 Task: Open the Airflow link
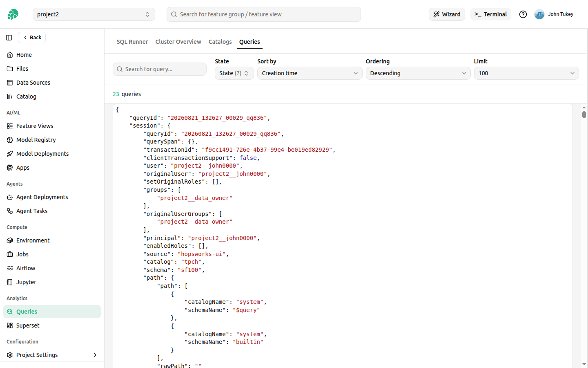click(52, 268)
